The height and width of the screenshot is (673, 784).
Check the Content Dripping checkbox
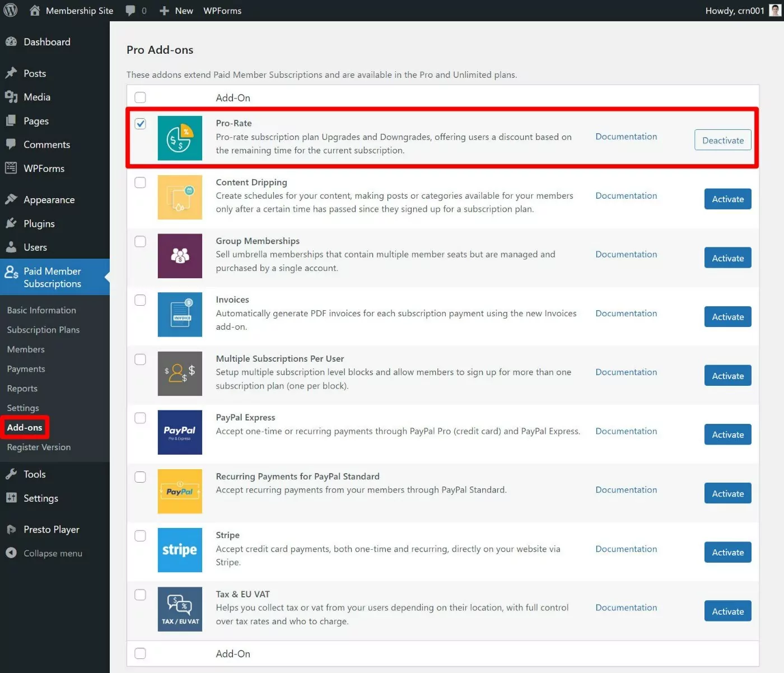pos(141,183)
